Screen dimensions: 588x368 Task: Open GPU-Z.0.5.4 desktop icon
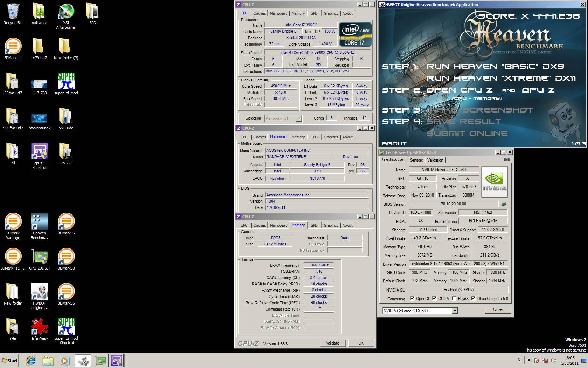[39, 259]
